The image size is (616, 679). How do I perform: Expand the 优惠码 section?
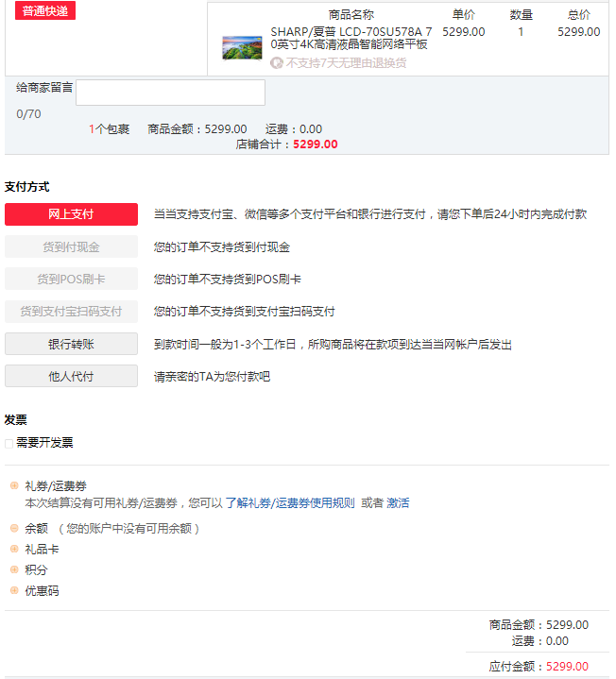(x=14, y=590)
